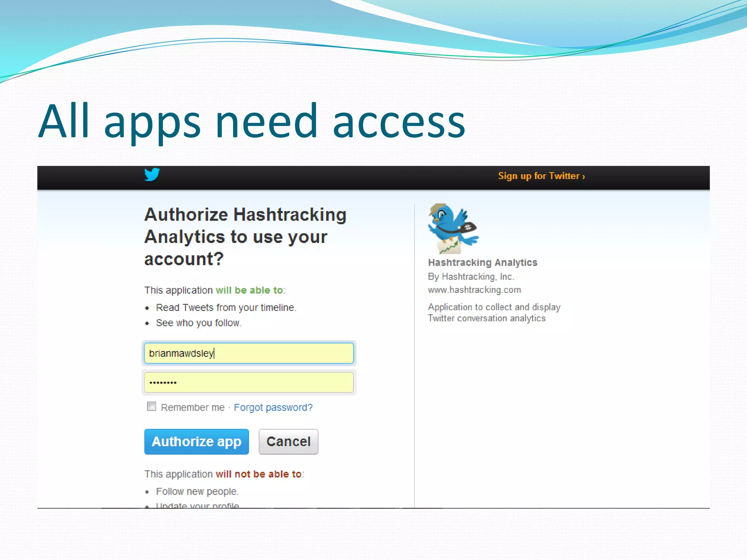The width and height of the screenshot is (747, 560).
Task: Select the Follow new people line
Action: (197, 491)
